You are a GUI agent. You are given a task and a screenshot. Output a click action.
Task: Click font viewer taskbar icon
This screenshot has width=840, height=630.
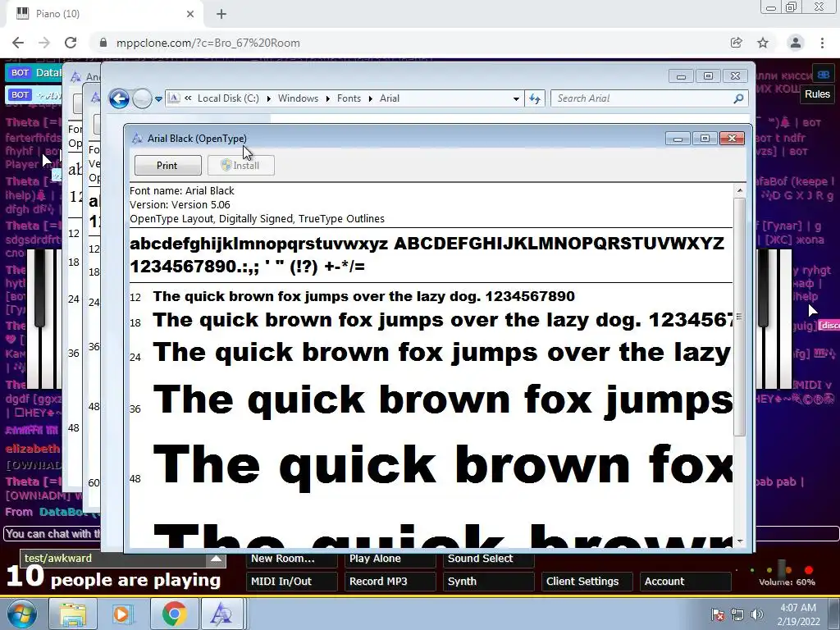click(221, 614)
